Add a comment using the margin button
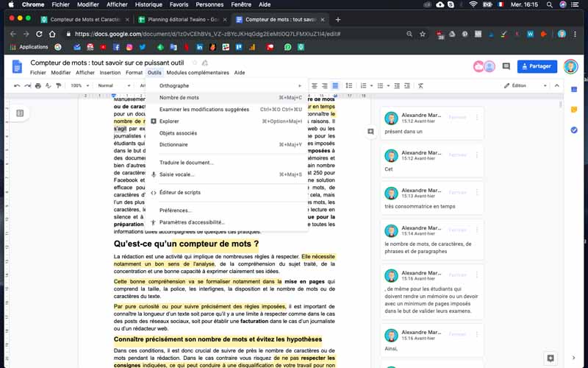This screenshot has height=368, width=588. [x=370, y=132]
